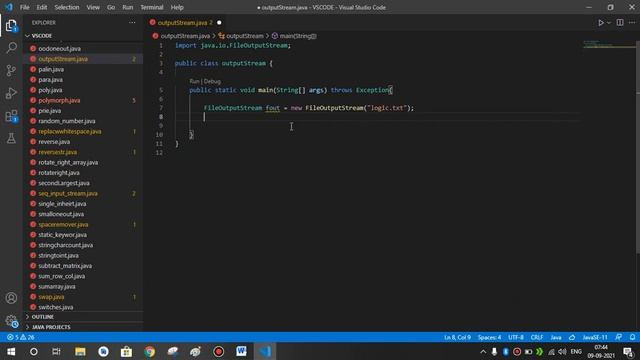640x360 pixels.
Task: Open oodoneout.java in Explorer
Action: coord(60,49)
